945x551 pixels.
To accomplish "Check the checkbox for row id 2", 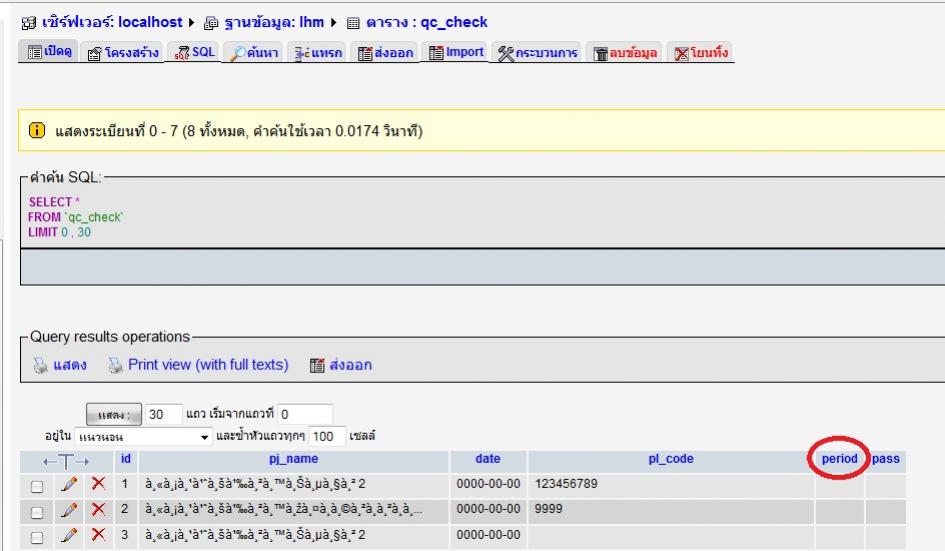I will coord(37,512).
